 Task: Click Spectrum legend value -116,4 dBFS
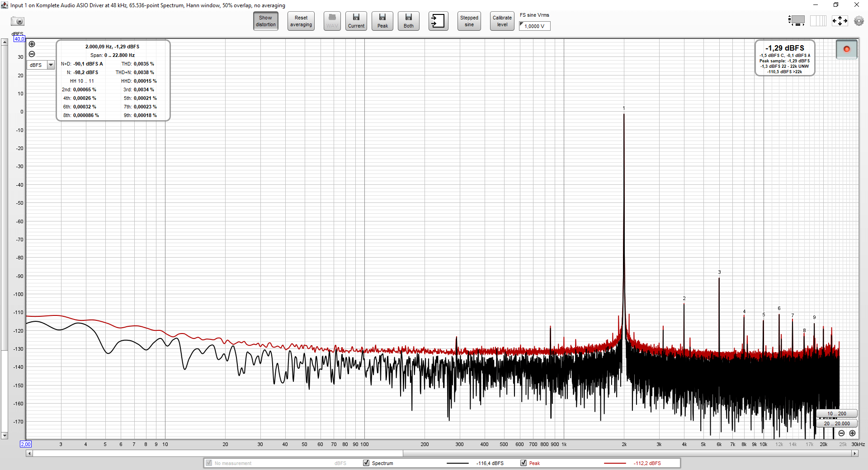490,463
